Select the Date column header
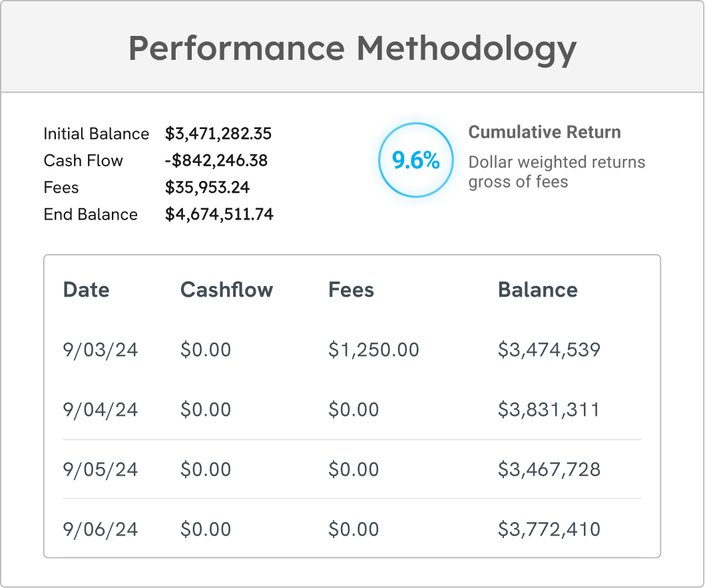This screenshot has height=588, width=705. pos(86,290)
